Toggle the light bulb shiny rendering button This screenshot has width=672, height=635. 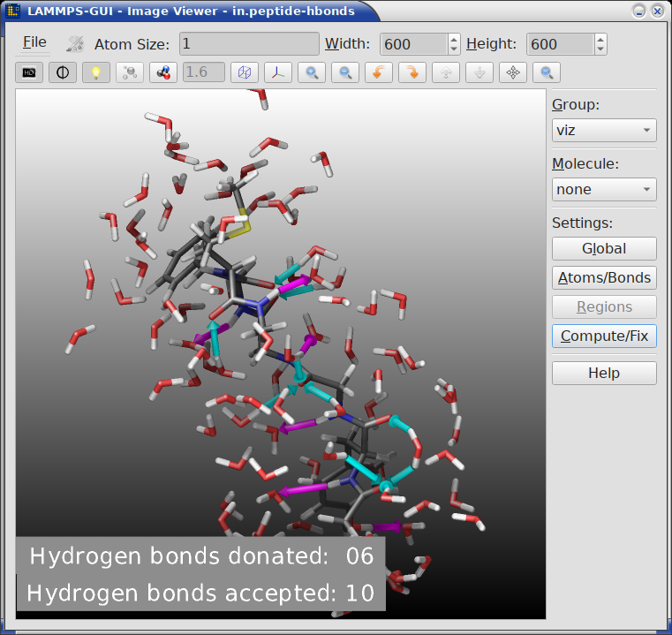pyautogui.click(x=96, y=72)
